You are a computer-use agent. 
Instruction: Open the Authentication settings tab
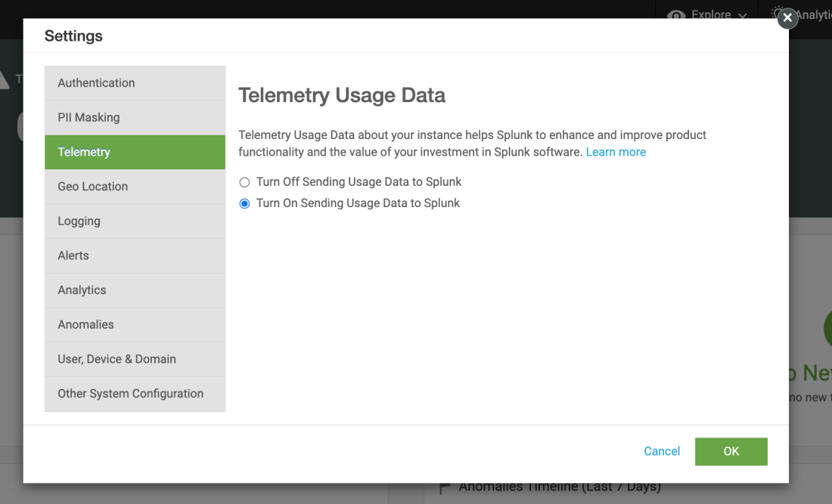135,83
